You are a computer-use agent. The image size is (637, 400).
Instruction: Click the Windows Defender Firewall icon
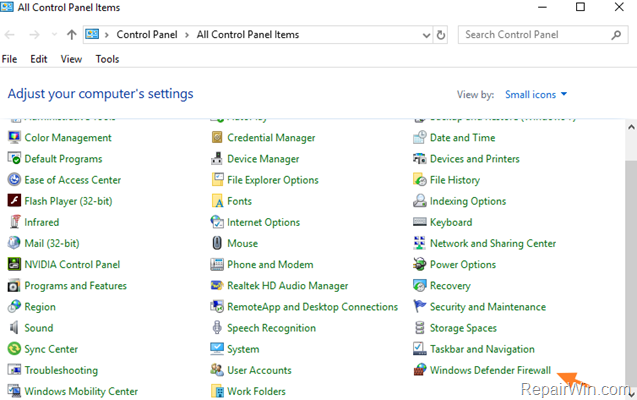coord(420,370)
